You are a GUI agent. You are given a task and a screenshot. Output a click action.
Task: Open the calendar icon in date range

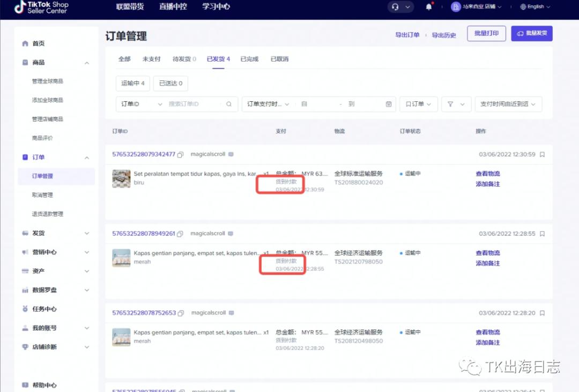tap(389, 104)
